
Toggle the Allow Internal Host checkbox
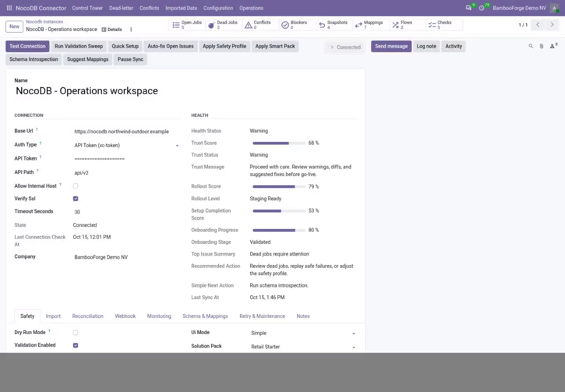pyautogui.click(x=75, y=186)
